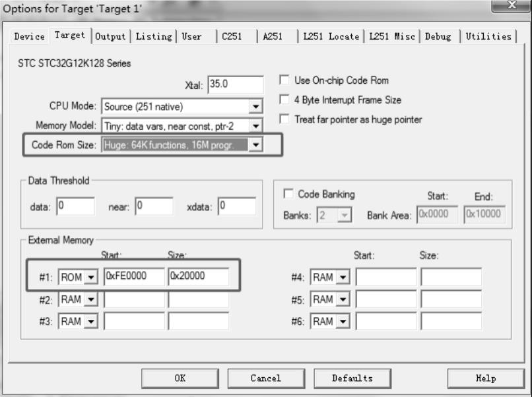Screen dimensions: 532x397
Task: Select the L251 Locate tab
Action: [x=331, y=37]
